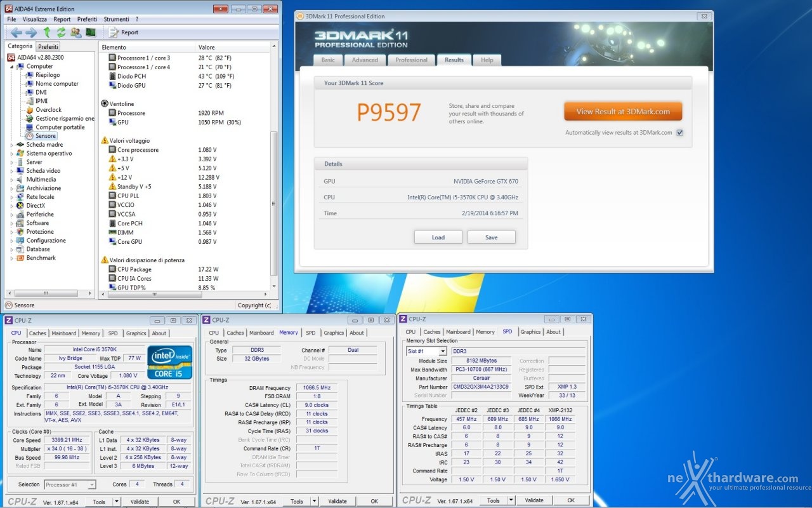Click the IPMI icon in the tree
The height and width of the screenshot is (508, 812).
[30, 101]
